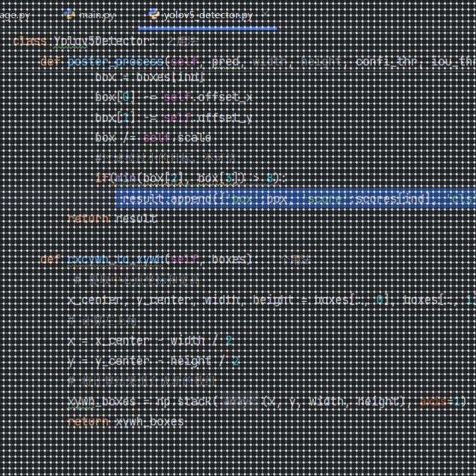Click the poster_process method name

click(115, 61)
